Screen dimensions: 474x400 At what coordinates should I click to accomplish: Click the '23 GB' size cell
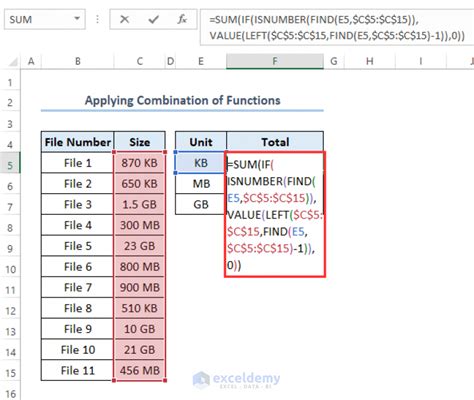tap(140, 246)
